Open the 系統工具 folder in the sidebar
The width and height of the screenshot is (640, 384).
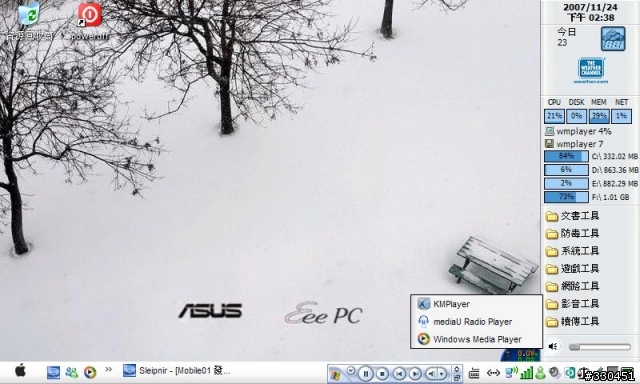(573, 251)
